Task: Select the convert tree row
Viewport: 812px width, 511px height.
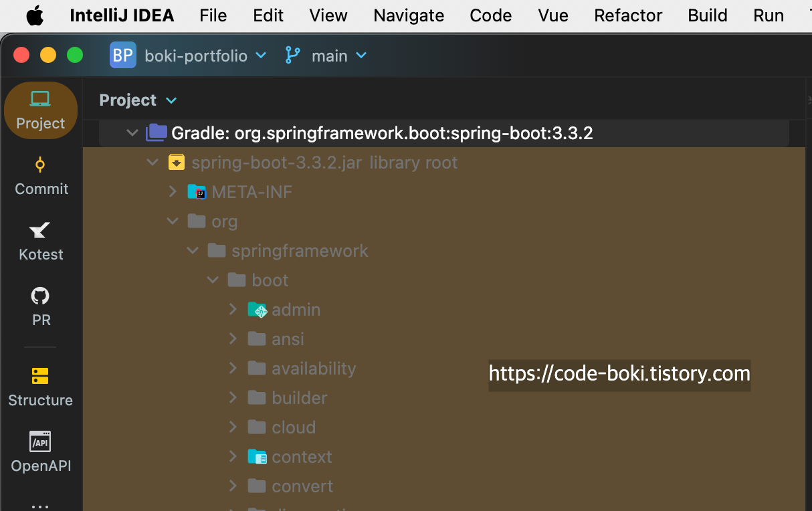Action: tap(444, 486)
